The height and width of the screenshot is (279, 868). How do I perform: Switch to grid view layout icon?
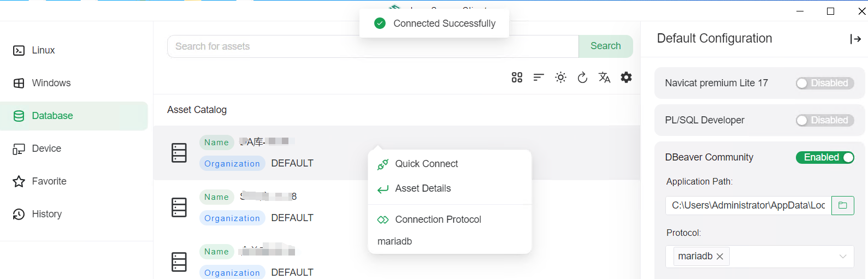point(517,78)
